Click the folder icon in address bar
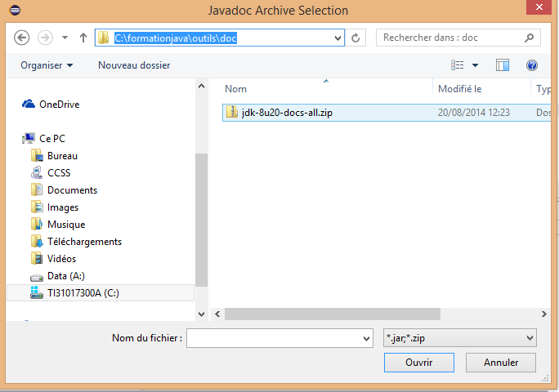The height and width of the screenshot is (392, 559). coord(104,38)
